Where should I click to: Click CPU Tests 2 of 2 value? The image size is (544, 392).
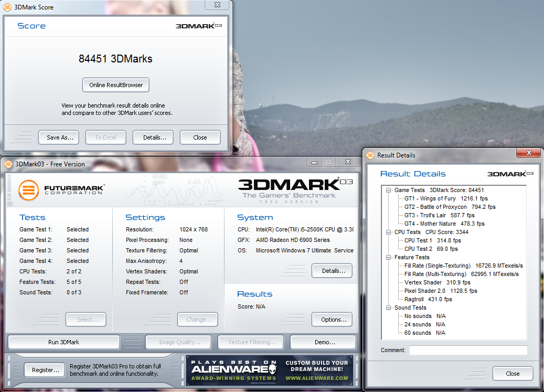74,271
